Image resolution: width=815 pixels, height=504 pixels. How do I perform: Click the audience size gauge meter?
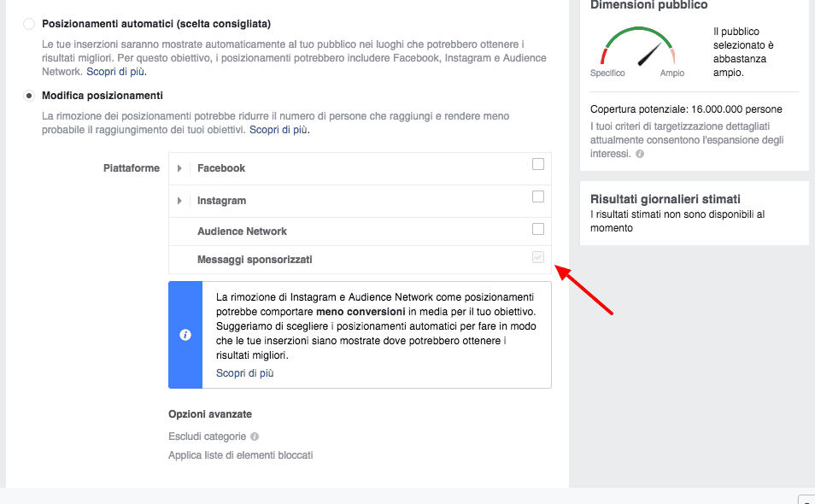point(638,46)
